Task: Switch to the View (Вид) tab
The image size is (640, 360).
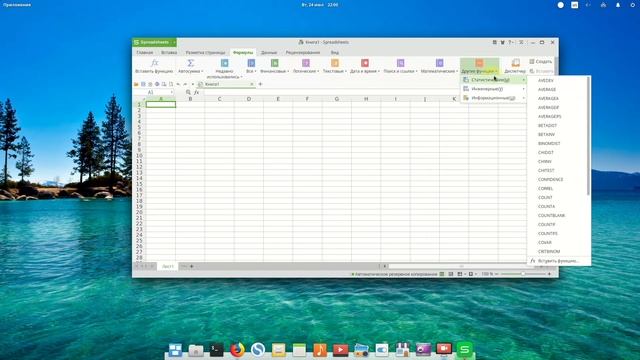Action: [x=335, y=53]
